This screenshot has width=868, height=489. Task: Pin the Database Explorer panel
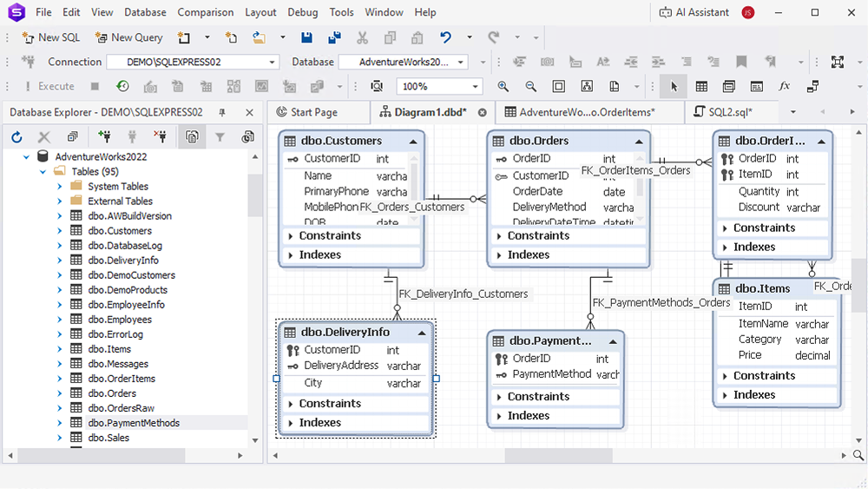click(x=222, y=112)
